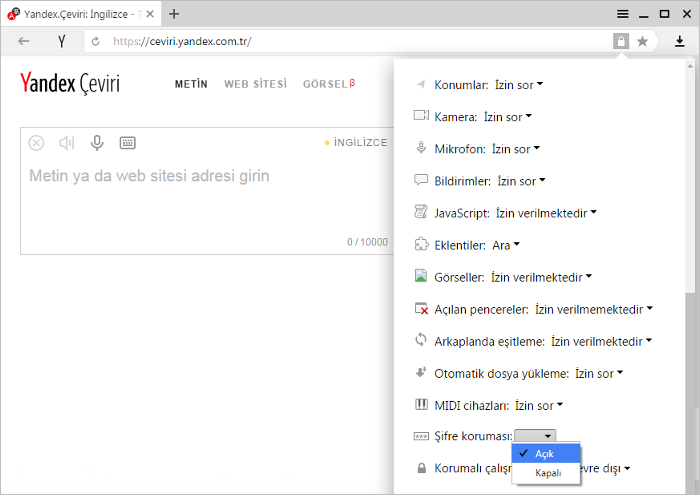Open a new tab with plus icon
Image resolution: width=700 pixels, height=495 pixels.
tap(174, 14)
